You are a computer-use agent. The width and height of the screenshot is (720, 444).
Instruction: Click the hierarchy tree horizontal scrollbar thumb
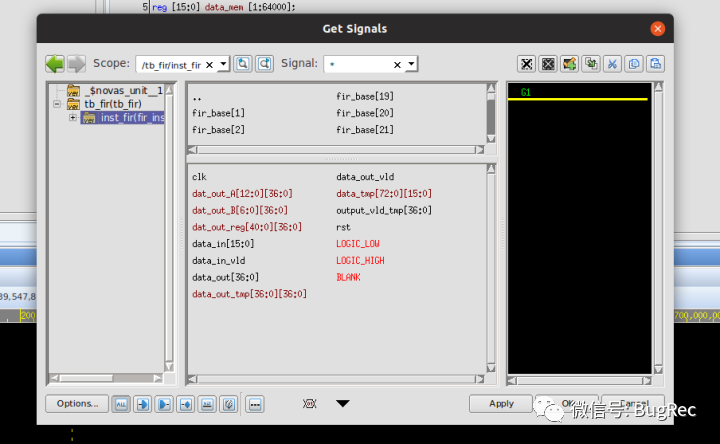86,378
